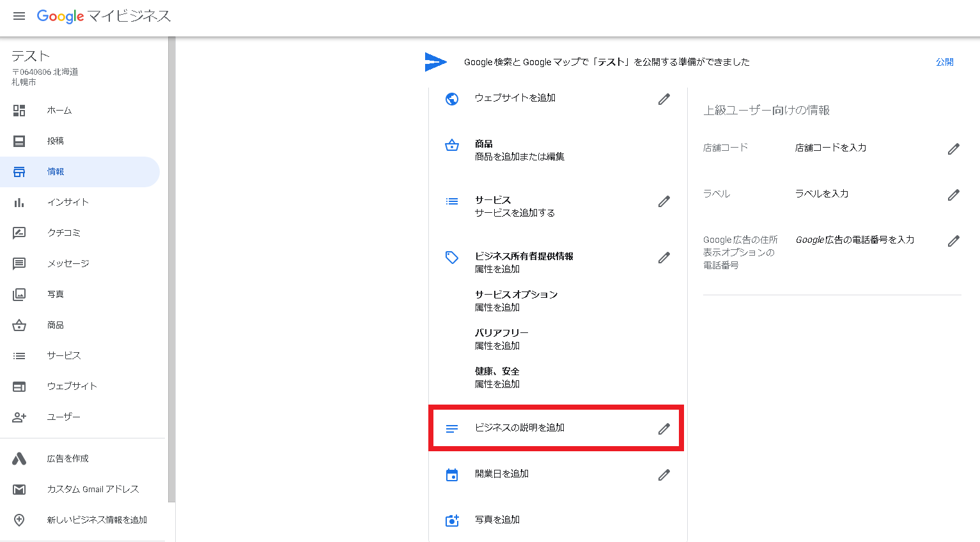980x542 pixels.
Task: Edit 開業日 with pencil icon
Action: click(664, 475)
